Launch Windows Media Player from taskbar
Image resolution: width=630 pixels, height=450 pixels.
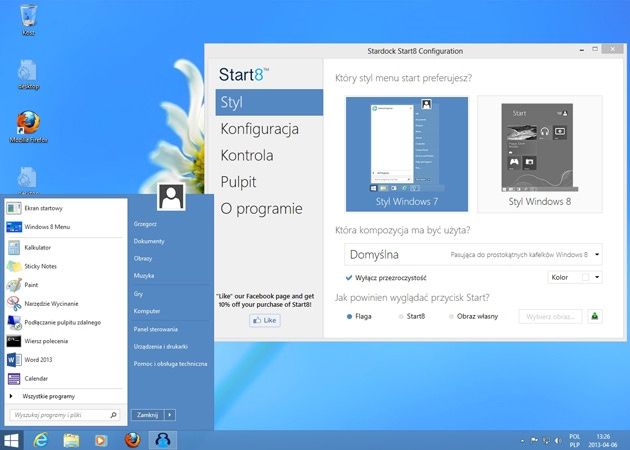[101, 440]
